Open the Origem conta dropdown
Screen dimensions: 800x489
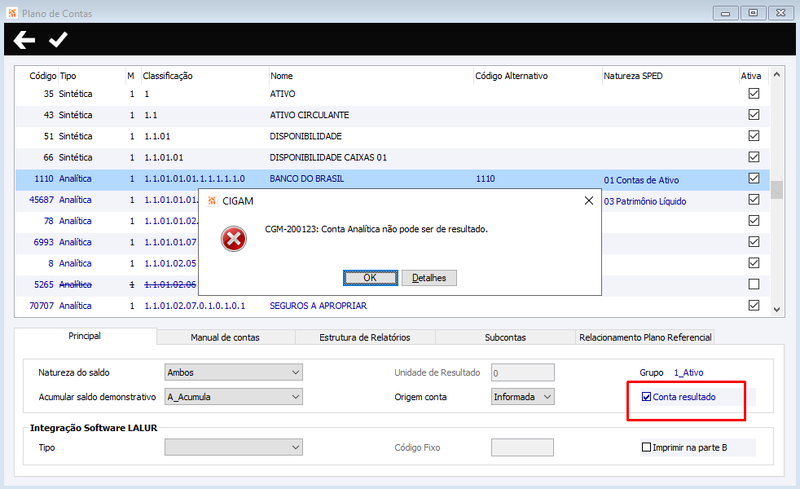coord(523,397)
